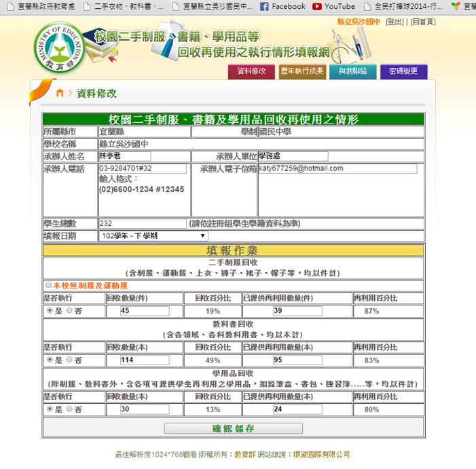Screen dimensions: 476x469
Task: Check the 本校無制服及運動服 checkbox
Action: click(48, 285)
